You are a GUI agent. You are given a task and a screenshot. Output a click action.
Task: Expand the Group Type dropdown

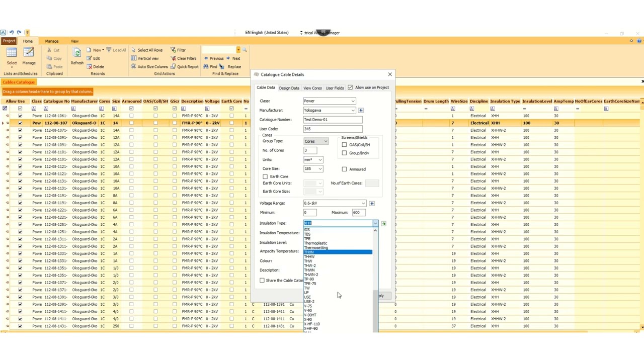(x=326, y=141)
